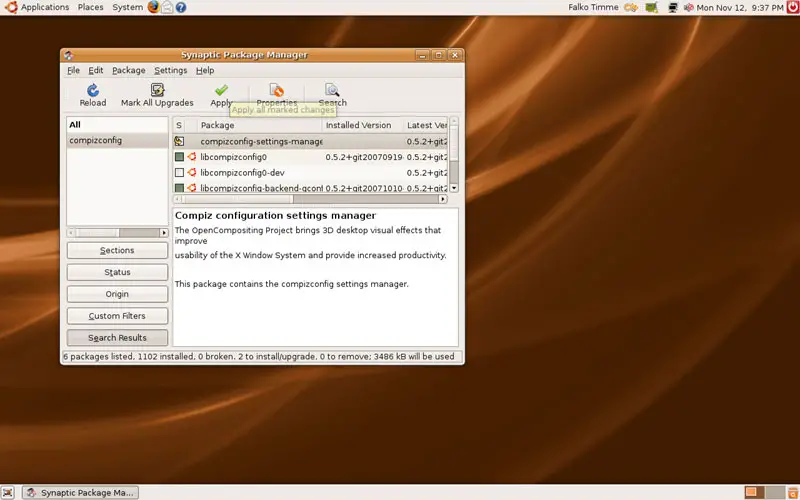
Task: Open the System menu in top panel
Action: click(x=128, y=7)
